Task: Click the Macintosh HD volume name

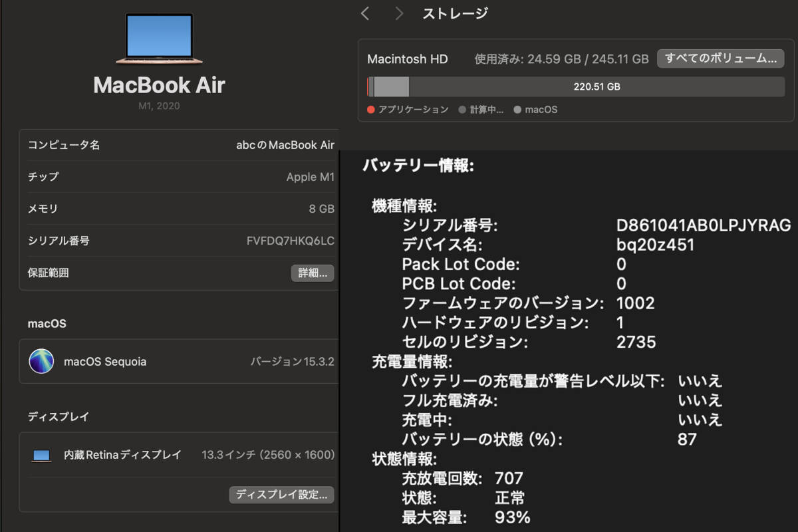Action: (x=408, y=59)
